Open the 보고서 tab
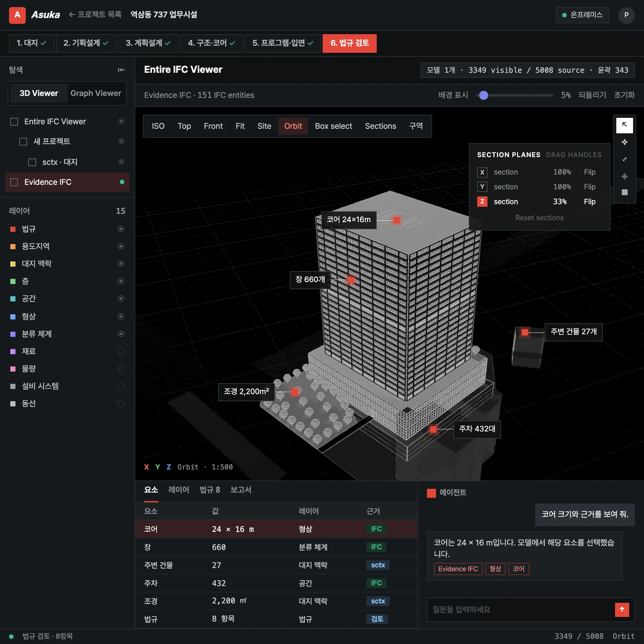 (241, 490)
